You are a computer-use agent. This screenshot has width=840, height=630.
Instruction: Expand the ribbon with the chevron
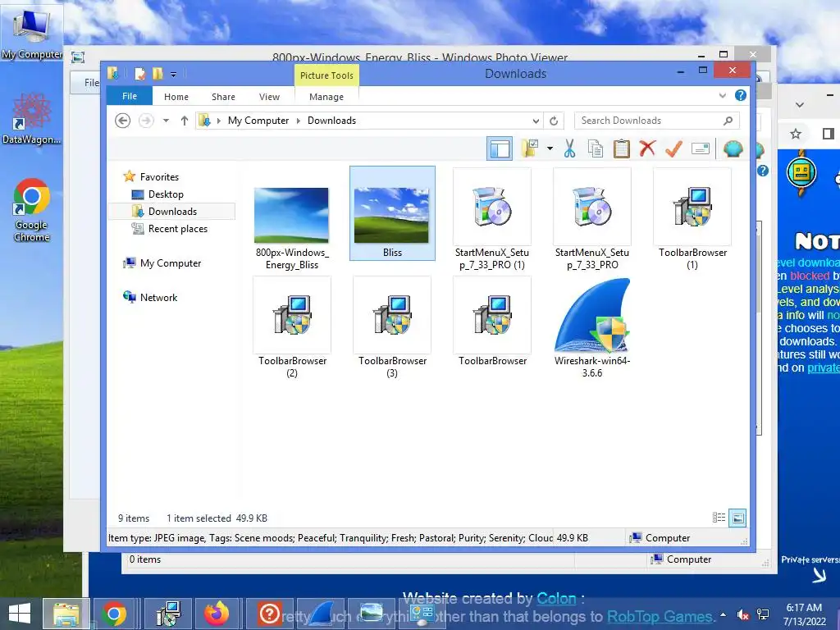(722, 95)
